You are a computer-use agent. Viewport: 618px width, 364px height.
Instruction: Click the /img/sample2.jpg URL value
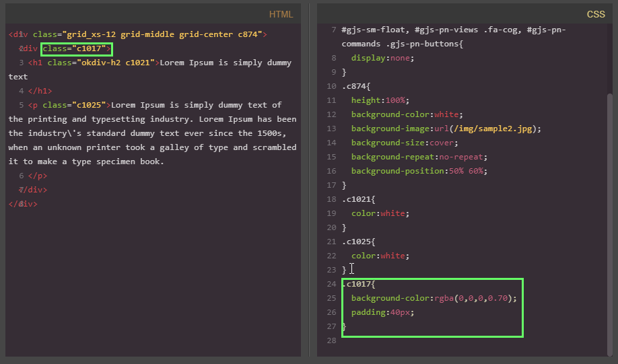click(x=493, y=129)
